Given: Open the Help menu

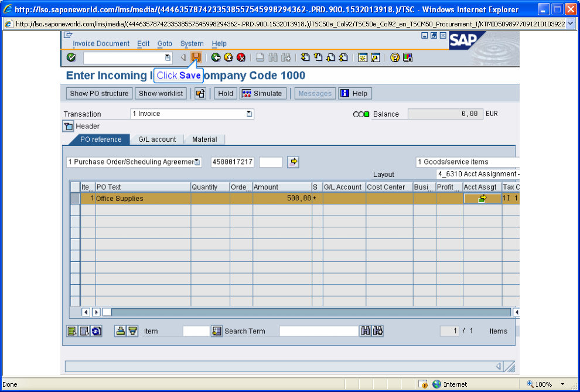Looking at the screenshot, I should click(x=219, y=43).
